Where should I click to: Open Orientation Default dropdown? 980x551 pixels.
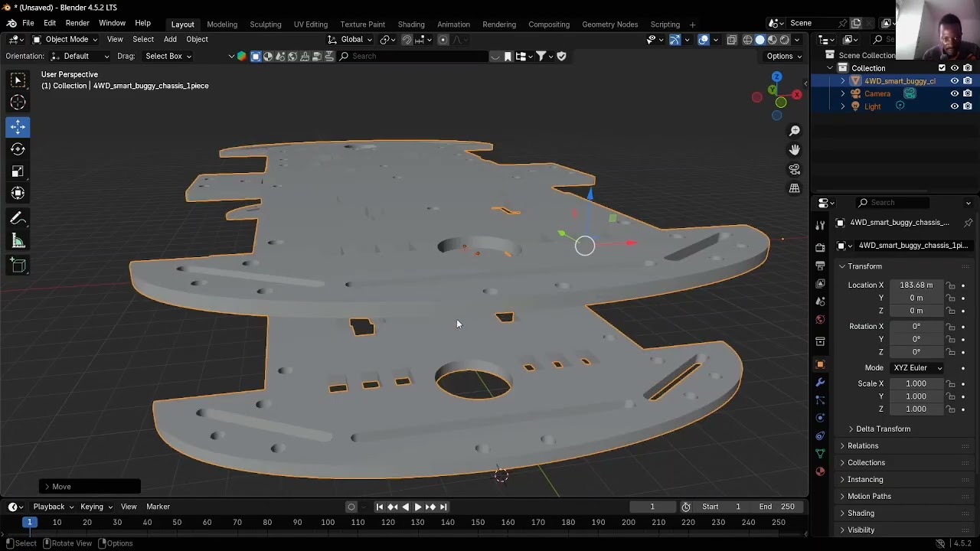pyautogui.click(x=80, y=56)
